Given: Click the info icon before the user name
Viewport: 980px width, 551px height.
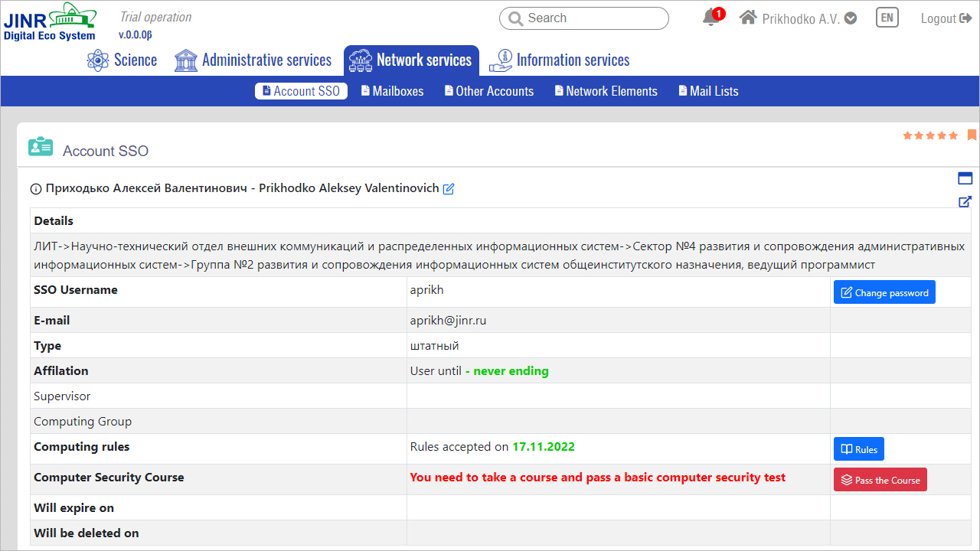Looking at the screenshot, I should (x=36, y=189).
